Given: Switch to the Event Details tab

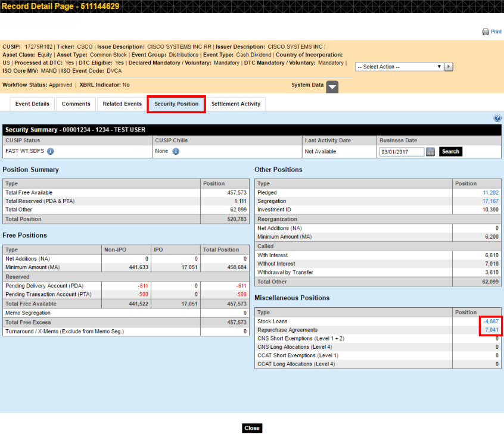Looking at the screenshot, I should click(x=32, y=104).
